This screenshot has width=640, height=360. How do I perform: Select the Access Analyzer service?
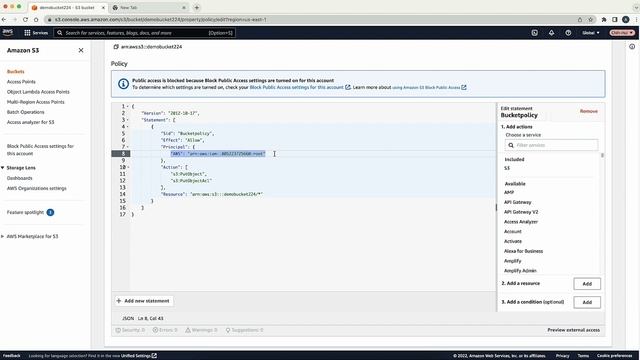[521, 222]
